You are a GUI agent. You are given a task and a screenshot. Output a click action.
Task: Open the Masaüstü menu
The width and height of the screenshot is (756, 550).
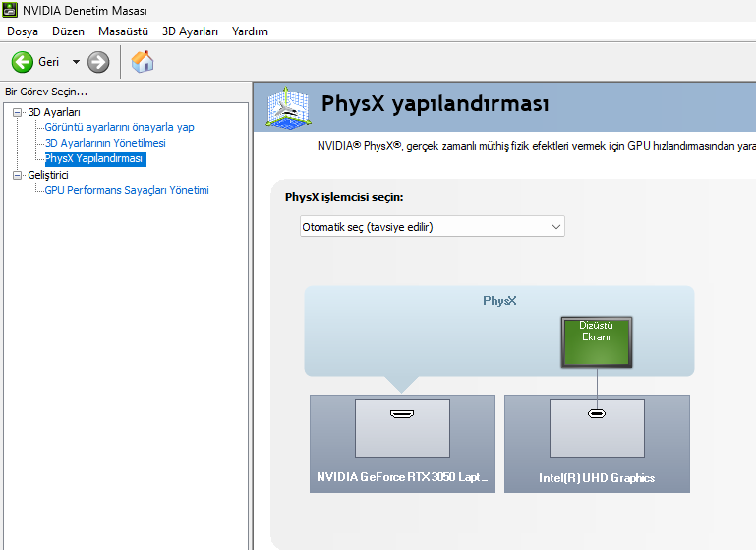pyautogui.click(x=123, y=31)
